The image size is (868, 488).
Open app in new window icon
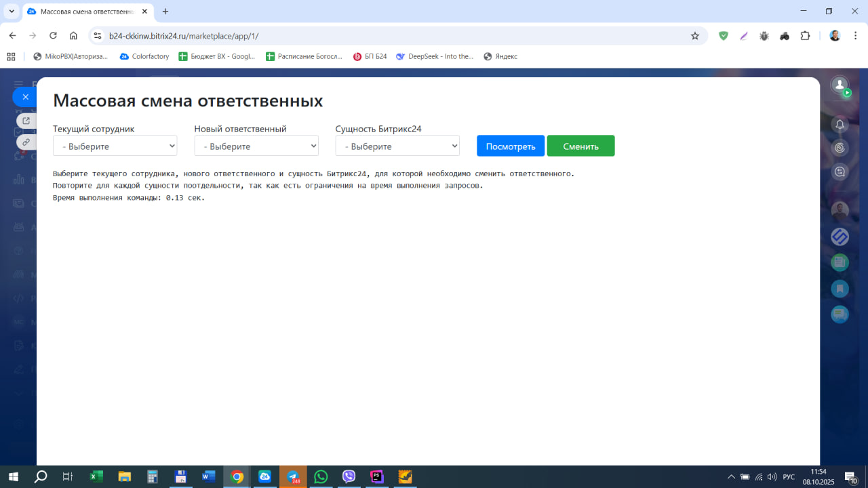pos(26,121)
